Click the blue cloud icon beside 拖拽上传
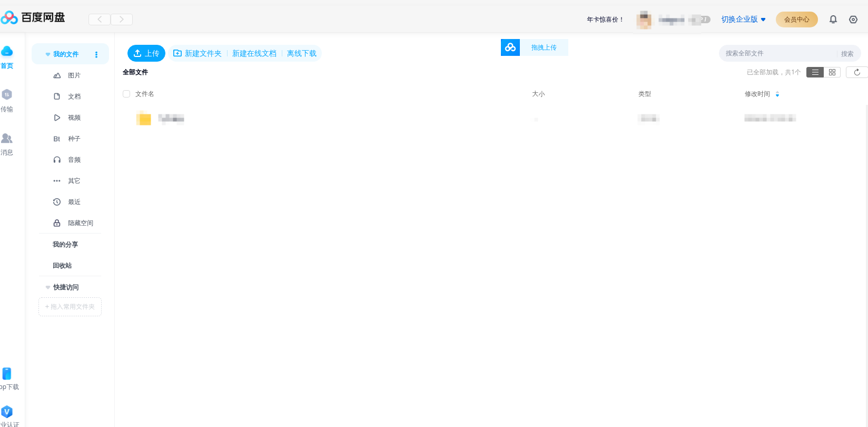The width and height of the screenshot is (868, 427). coord(510,47)
